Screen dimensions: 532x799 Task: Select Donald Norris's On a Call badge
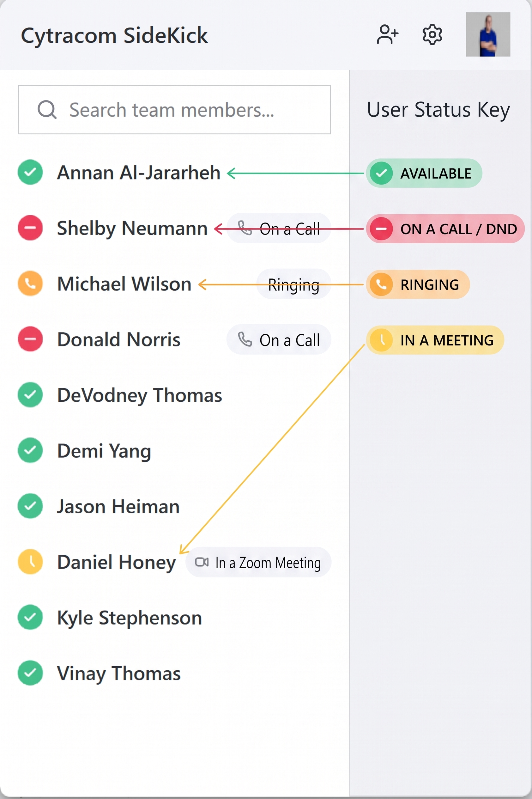click(279, 339)
